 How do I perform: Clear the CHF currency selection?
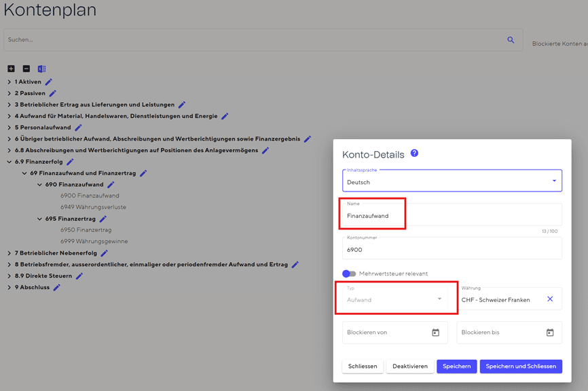point(550,299)
